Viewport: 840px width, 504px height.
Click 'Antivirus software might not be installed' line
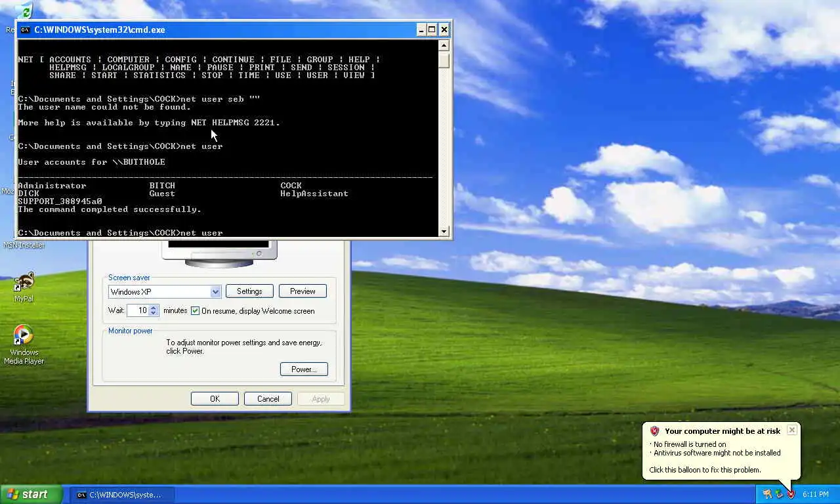pos(717,453)
